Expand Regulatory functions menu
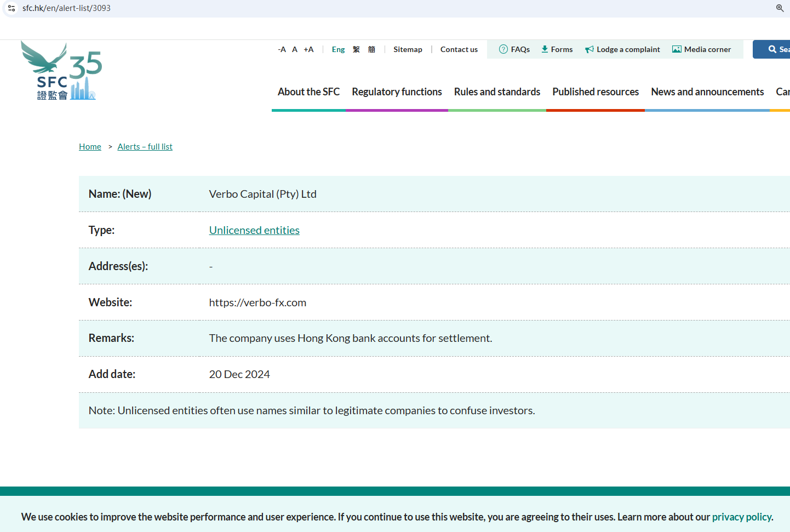Screen dimensions: 790x532 coord(397,92)
